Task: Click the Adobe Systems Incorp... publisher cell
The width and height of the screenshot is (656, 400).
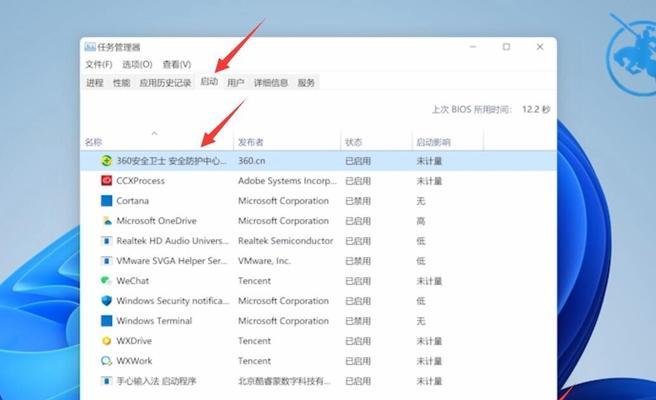Action: 287,181
